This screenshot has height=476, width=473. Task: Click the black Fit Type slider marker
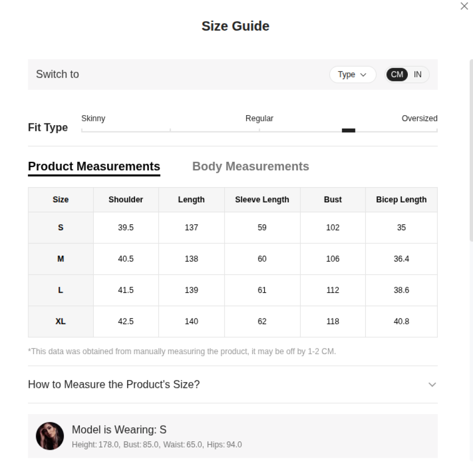click(348, 130)
